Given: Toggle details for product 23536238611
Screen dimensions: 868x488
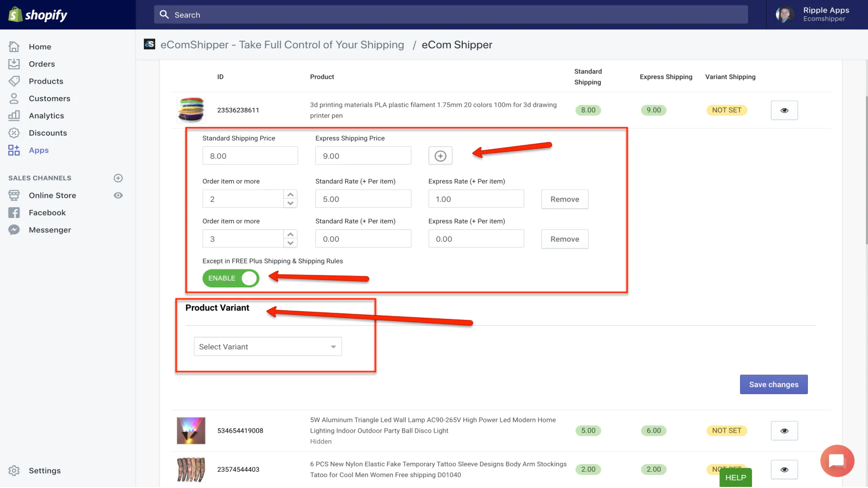Looking at the screenshot, I should 784,110.
